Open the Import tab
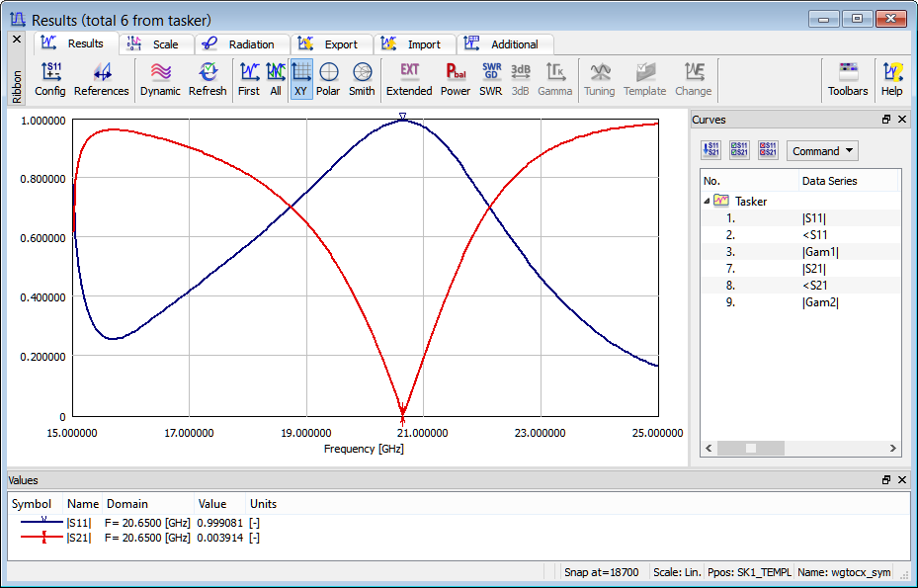918x588 pixels. point(415,44)
